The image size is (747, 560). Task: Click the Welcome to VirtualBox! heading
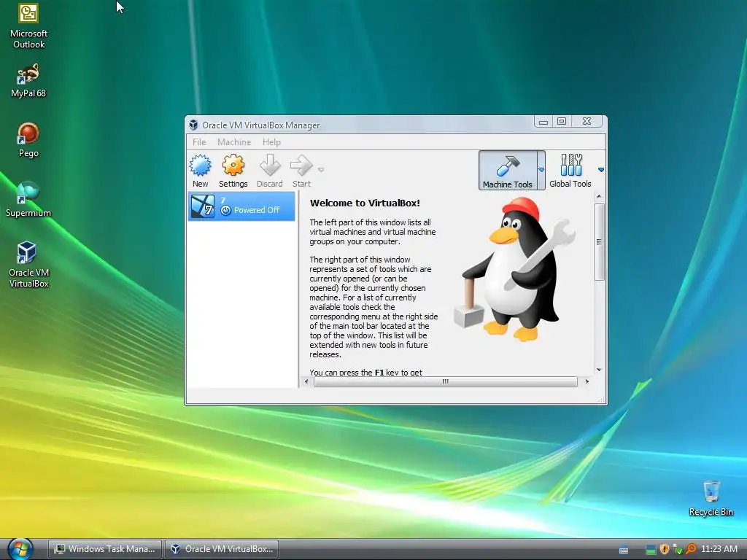pos(365,203)
